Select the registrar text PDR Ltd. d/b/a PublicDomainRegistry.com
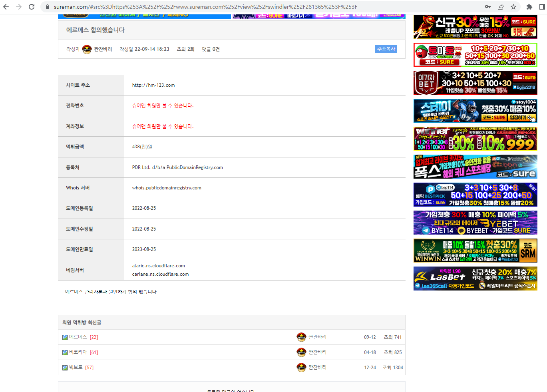Screen dimensions: 547x392 (177, 167)
